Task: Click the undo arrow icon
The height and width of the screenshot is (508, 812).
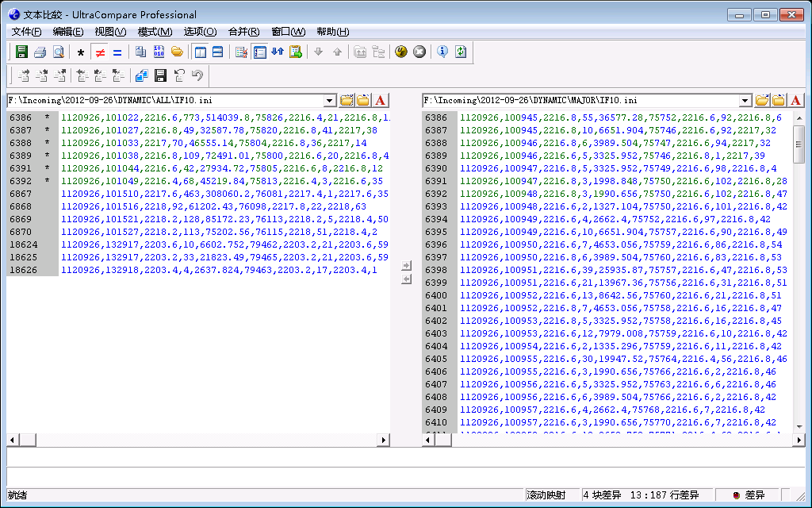Action: [x=197, y=75]
